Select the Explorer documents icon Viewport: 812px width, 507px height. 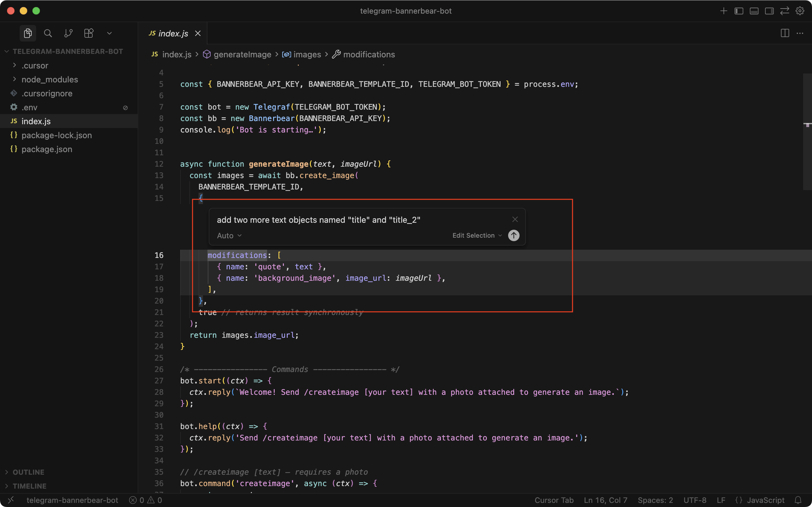(28, 33)
